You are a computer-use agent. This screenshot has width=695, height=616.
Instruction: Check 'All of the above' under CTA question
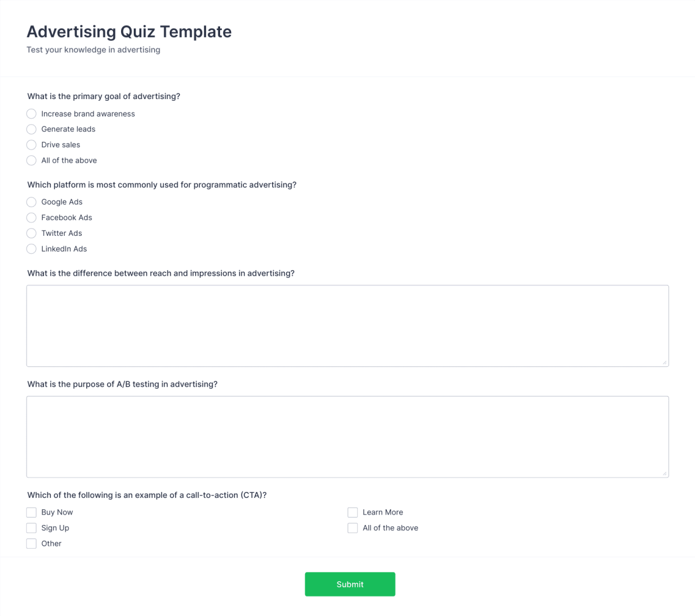[353, 528]
